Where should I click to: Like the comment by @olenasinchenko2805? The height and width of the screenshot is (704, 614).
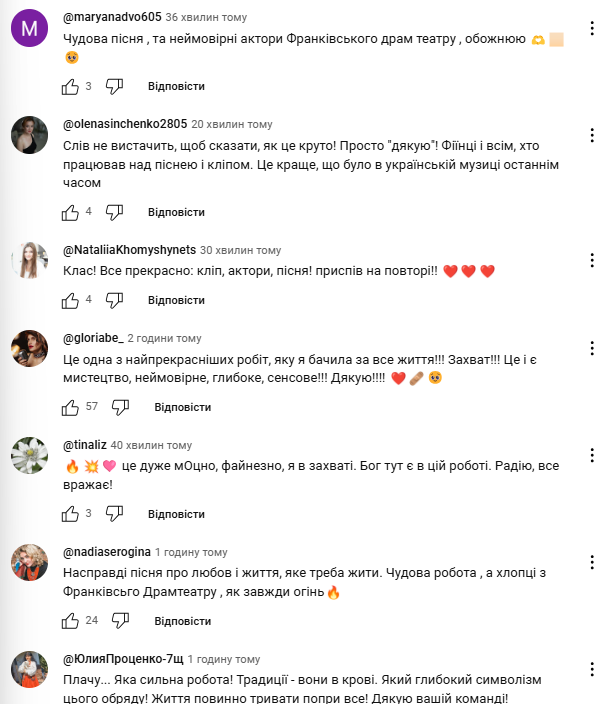tap(71, 212)
